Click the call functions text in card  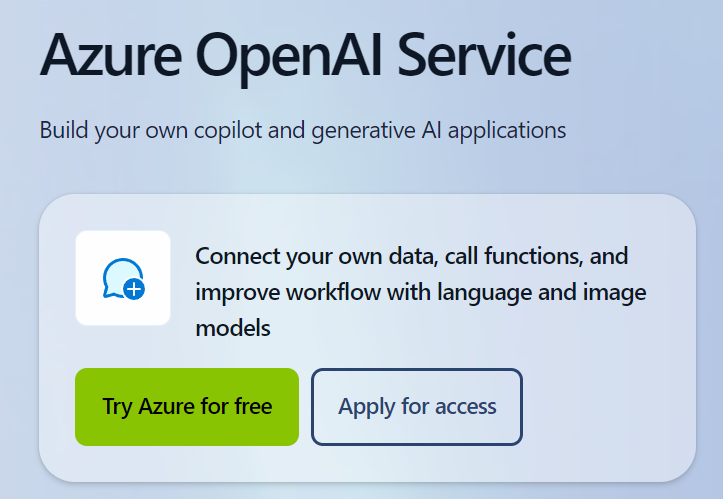tap(511, 256)
